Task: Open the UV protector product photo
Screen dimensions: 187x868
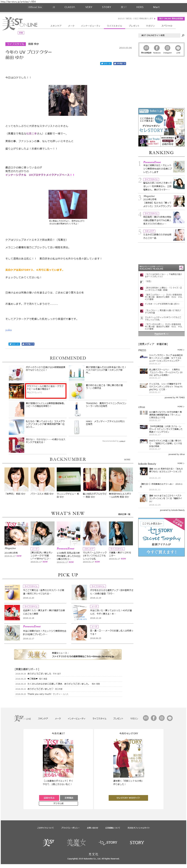Action: tap(68, 205)
